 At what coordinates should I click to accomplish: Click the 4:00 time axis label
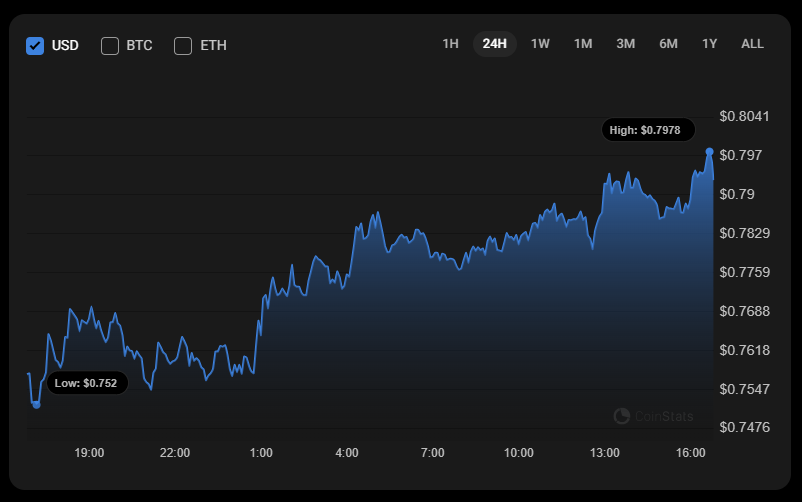click(x=347, y=453)
